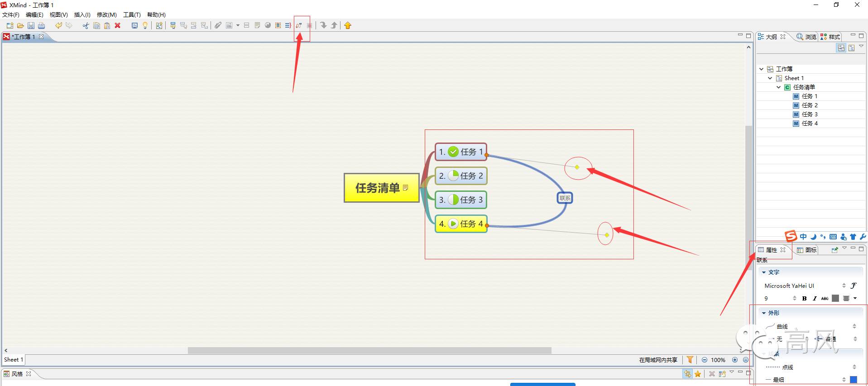Go to home map with the yellow arrow

[x=348, y=25]
